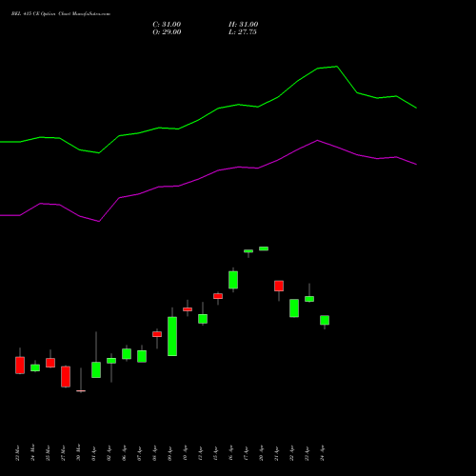Click the close price value C: 31.00
476x476 pixels.
point(167,25)
